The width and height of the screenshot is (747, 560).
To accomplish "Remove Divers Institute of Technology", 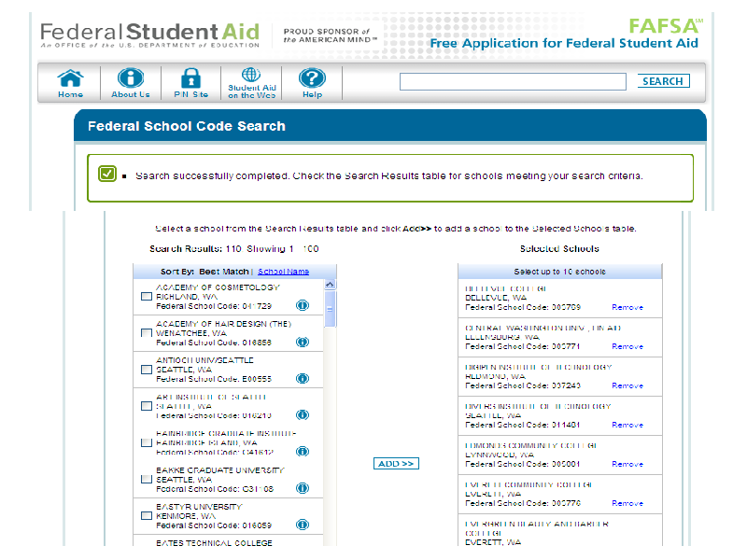I will click(627, 425).
